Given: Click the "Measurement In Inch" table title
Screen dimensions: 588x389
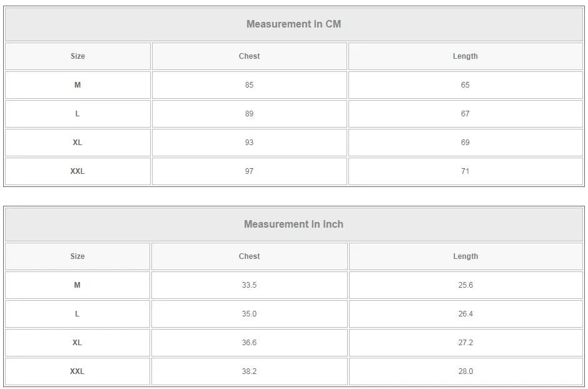Looking at the screenshot, I should pos(293,225).
